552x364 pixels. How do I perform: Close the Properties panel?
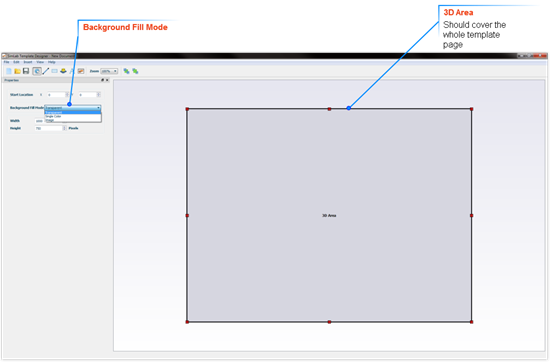[107, 80]
